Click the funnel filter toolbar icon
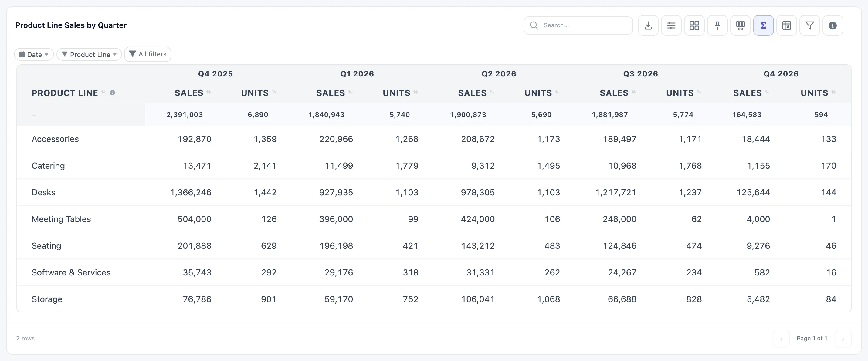Viewport: 868px width, 361px height. (810, 25)
